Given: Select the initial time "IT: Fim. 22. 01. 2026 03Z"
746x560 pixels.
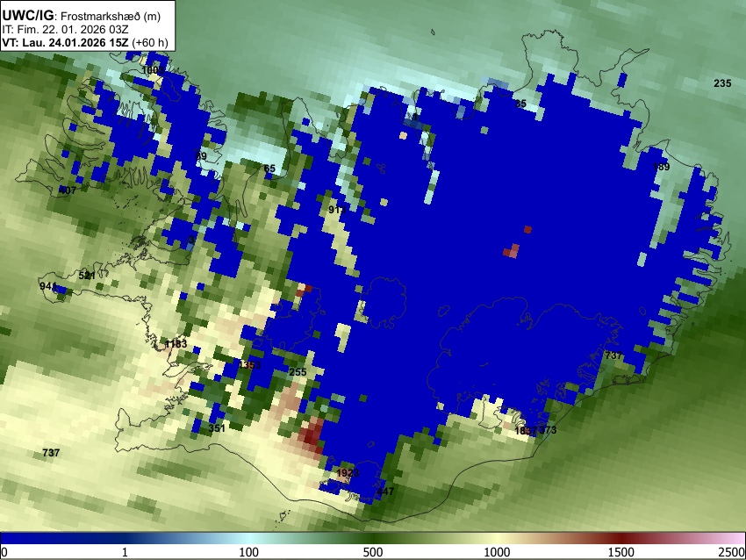Looking at the screenshot, I should pyautogui.click(x=65, y=30).
